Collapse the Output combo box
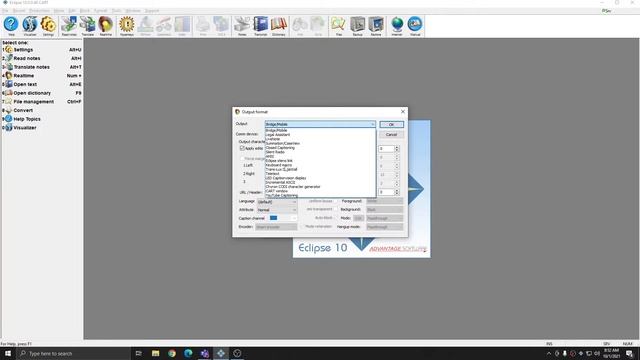640x360 pixels. coord(372,124)
